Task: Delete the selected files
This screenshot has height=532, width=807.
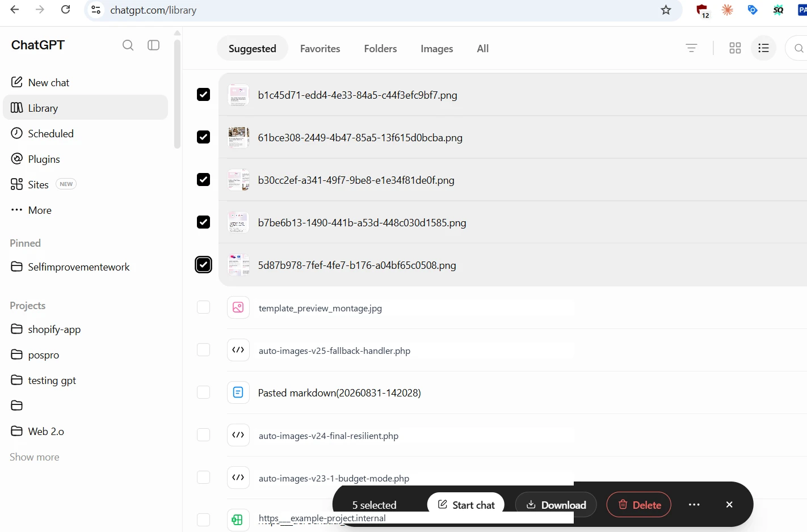Action: click(x=639, y=505)
